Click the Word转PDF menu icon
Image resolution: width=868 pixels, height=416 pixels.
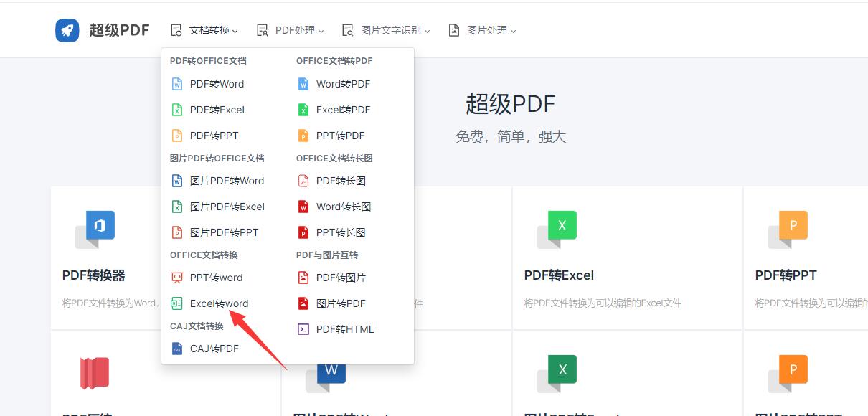point(303,84)
